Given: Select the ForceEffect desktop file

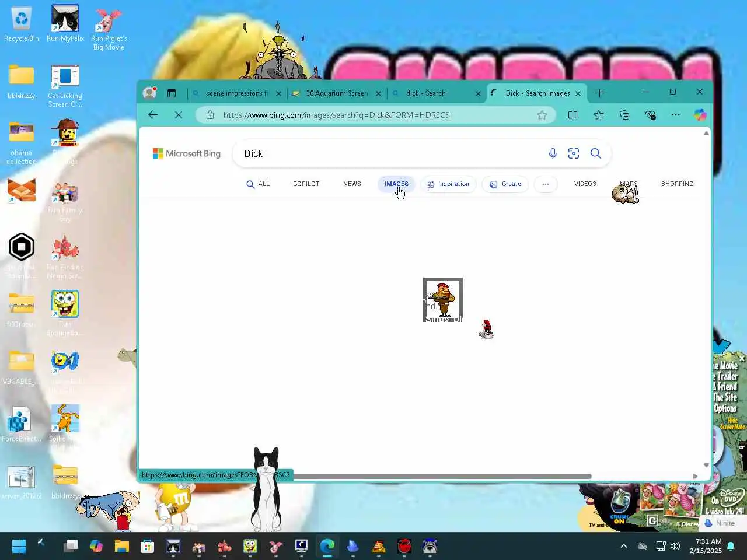Looking at the screenshot, I should pyautogui.click(x=21, y=424).
